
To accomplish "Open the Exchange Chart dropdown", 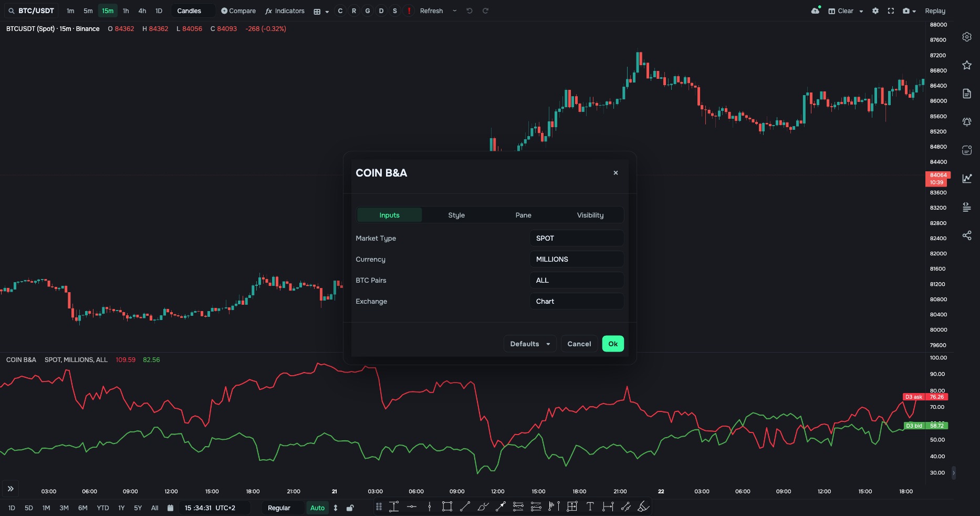I will [x=577, y=301].
